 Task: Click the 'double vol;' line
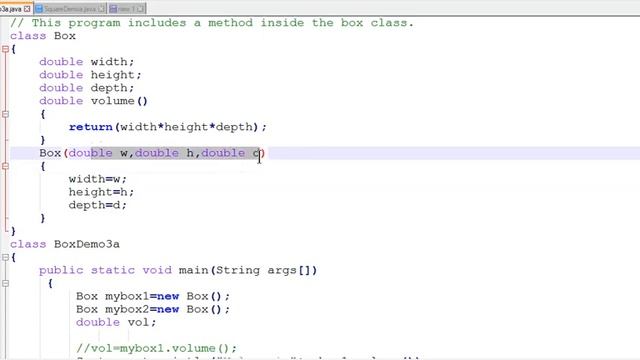coord(116,322)
